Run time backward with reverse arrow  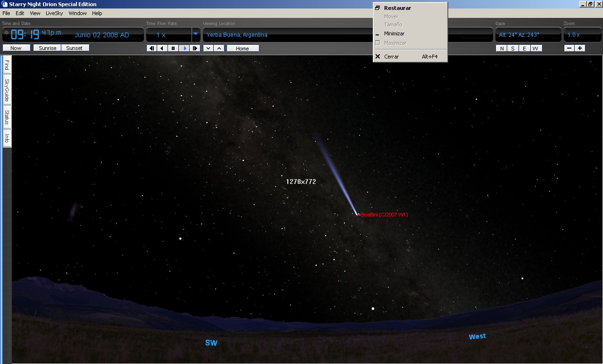tap(162, 48)
